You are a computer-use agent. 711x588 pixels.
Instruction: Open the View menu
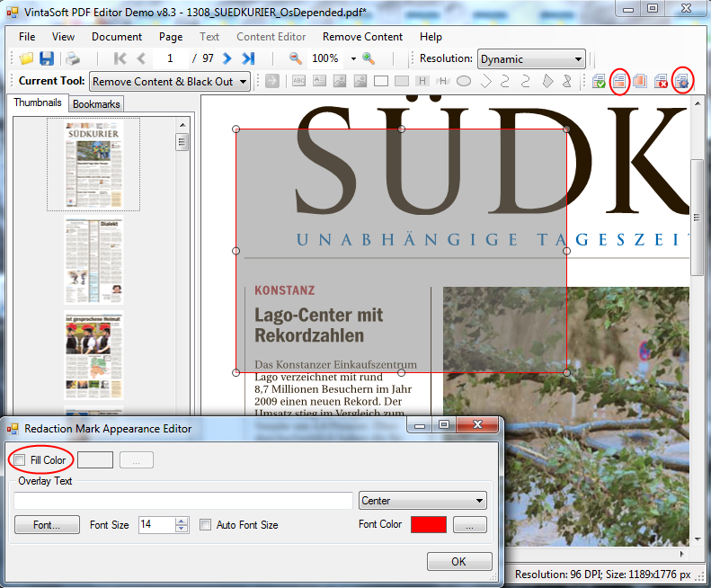click(64, 37)
